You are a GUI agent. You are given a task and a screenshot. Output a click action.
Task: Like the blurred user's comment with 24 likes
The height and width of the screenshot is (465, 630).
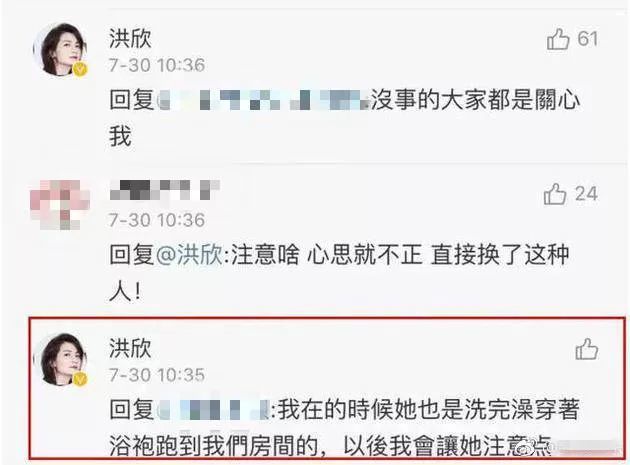click(x=555, y=194)
